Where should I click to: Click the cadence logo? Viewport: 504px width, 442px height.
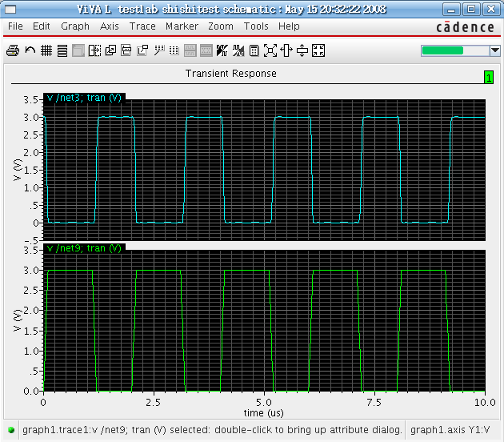pos(465,26)
